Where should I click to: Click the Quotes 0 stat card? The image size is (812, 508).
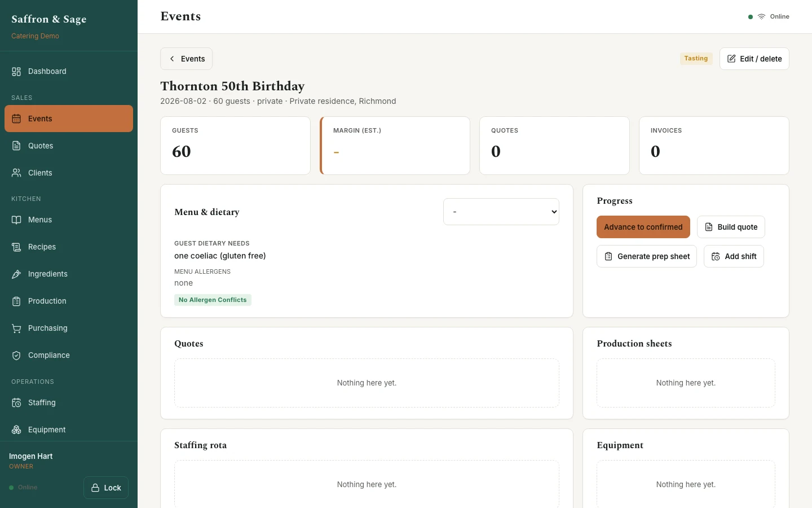(x=554, y=146)
